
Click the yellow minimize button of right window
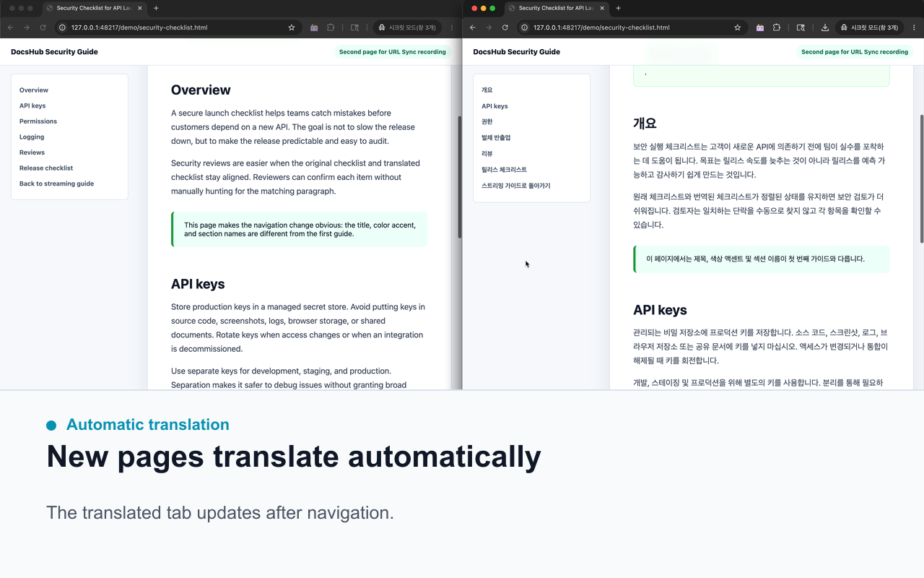[x=484, y=8]
